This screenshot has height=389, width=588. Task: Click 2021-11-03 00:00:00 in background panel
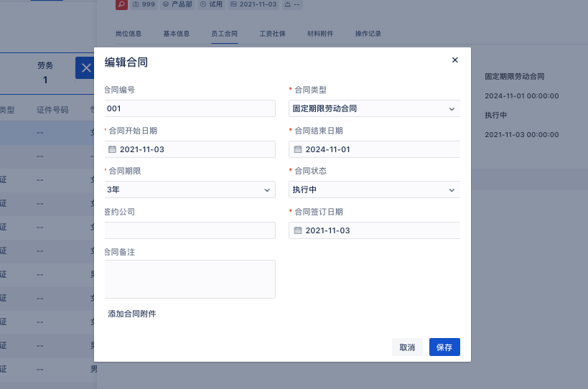pos(522,134)
